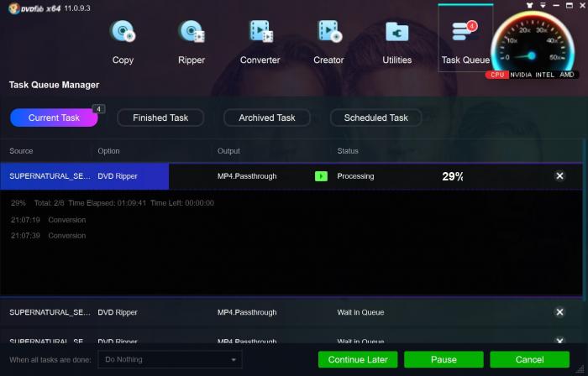Image resolution: width=588 pixels, height=376 pixels.
Task: Select the CPU indicator on the gauge
Action: pyautogui.click(x=496, y=76)
